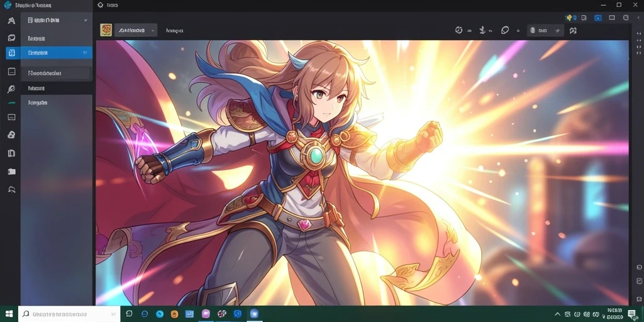Click the blue cube app logo in title bar
Screen dimensions: 644x322
click(7, 5)
